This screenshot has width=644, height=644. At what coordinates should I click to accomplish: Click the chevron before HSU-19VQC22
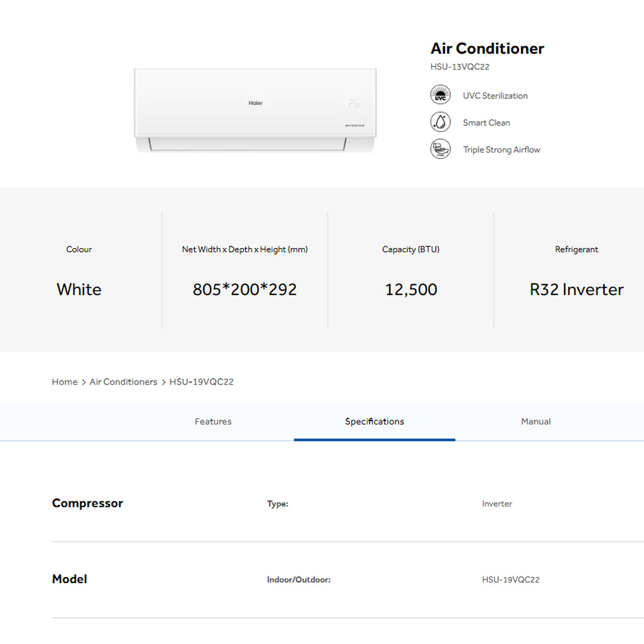(162, 382)
